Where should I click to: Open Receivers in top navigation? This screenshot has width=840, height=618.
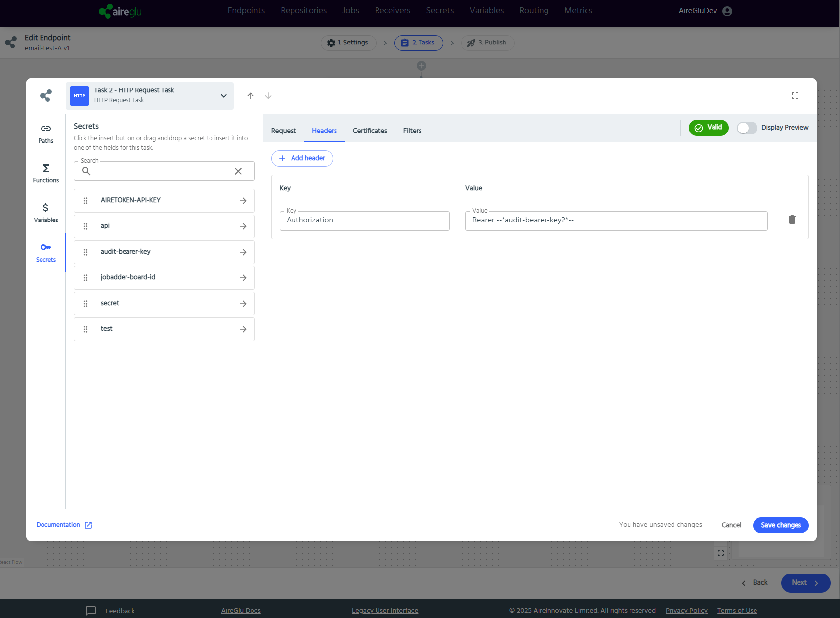click(392, 11)
